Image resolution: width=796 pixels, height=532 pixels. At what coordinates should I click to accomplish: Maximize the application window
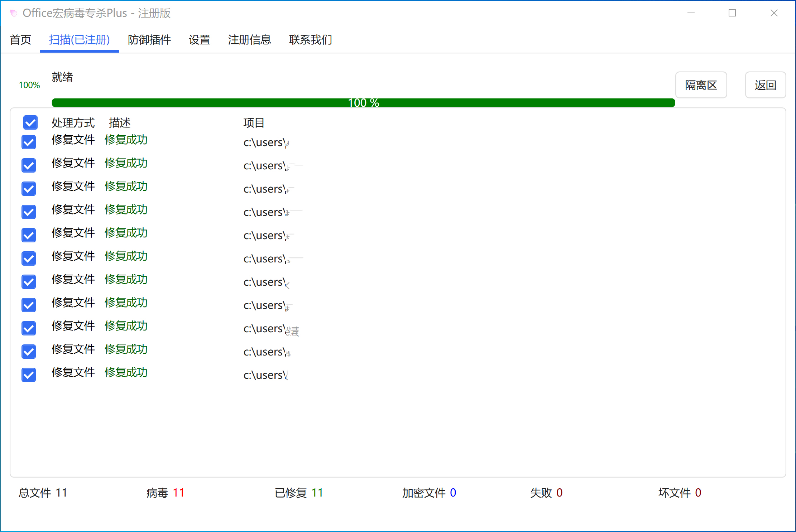[732, 13]
